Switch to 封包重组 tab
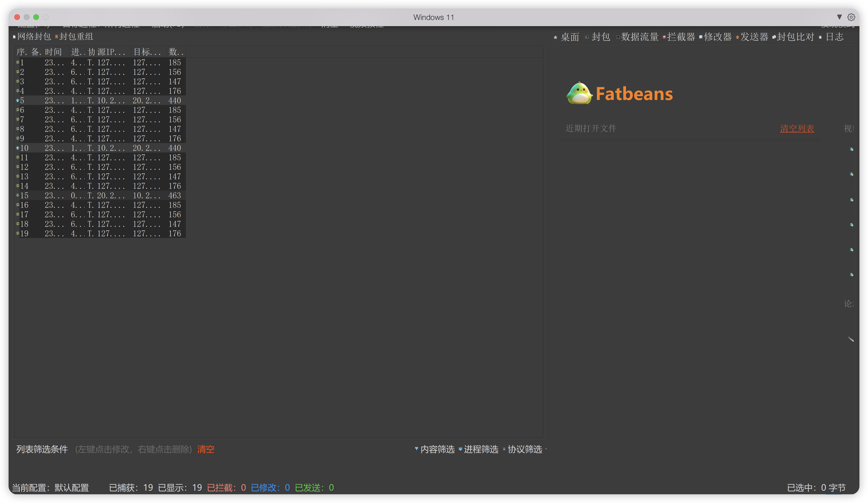The width and height of the screenshot is (868, 503). [76, 37]
